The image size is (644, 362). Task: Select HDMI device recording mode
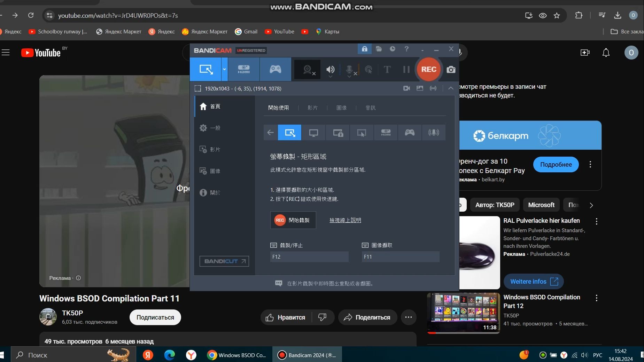point(243,69)
